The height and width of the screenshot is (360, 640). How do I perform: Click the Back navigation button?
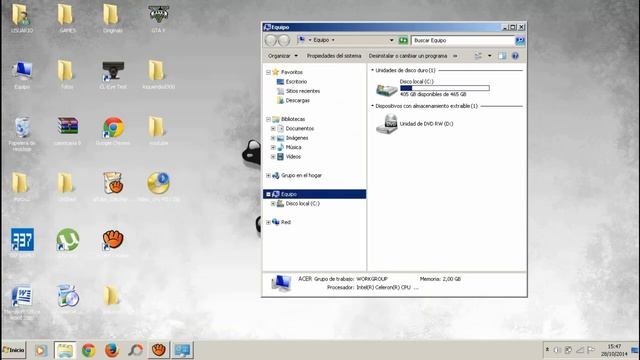[271, 40]
